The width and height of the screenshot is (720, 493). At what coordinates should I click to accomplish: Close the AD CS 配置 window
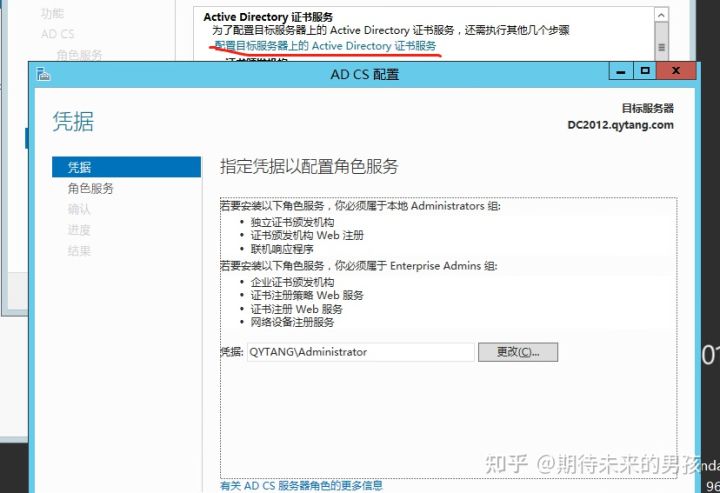tap(676, 71)
